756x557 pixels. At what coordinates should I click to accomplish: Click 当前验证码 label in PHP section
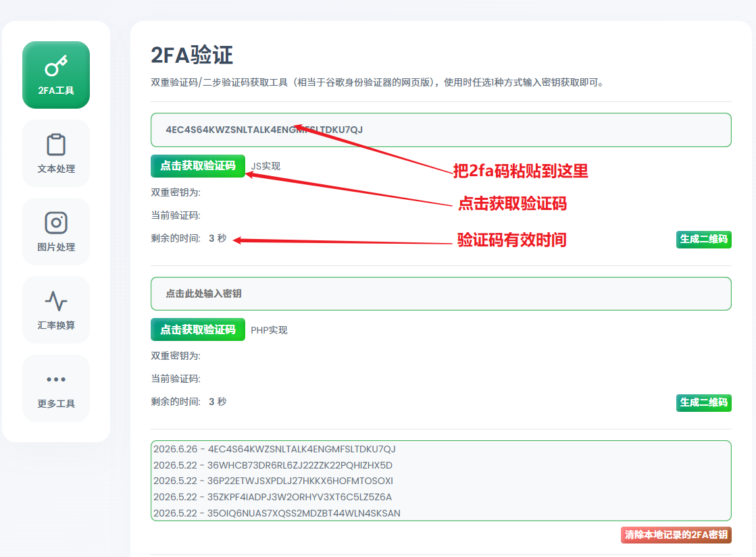176,379
